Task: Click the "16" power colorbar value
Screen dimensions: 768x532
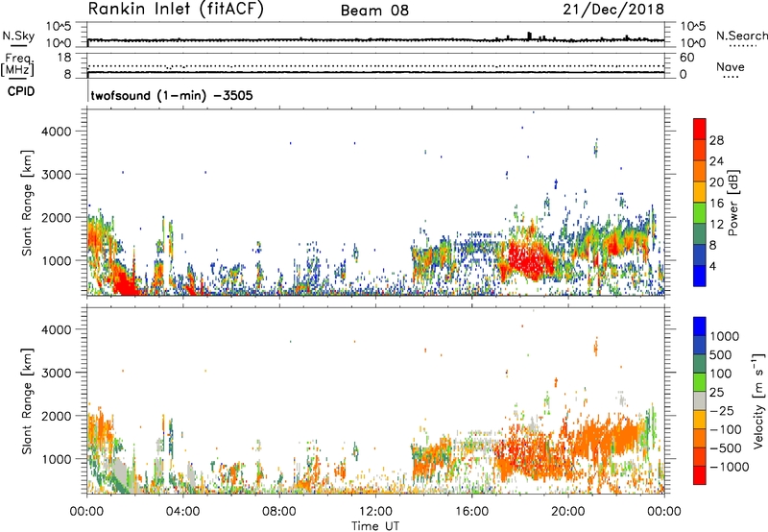Action: (x=716, y=204)
